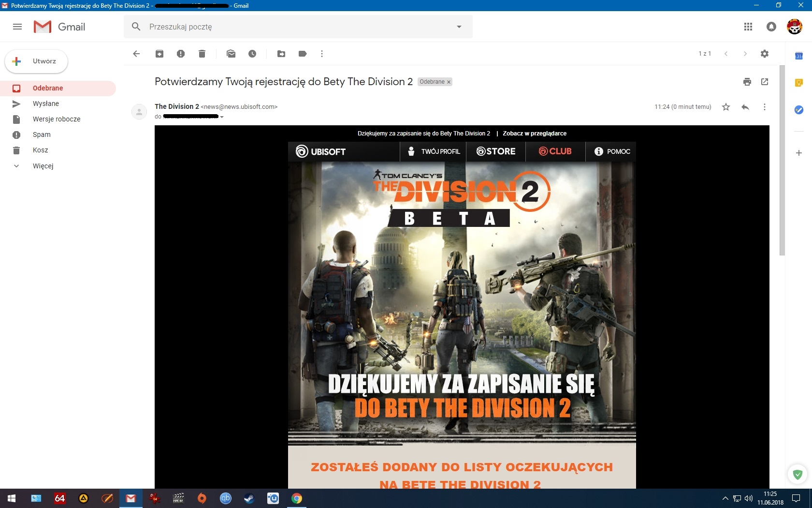The height and width of the screenshot is (508, 812).
Task: Get add-ons with the plus icon
Action: [799, 153]
